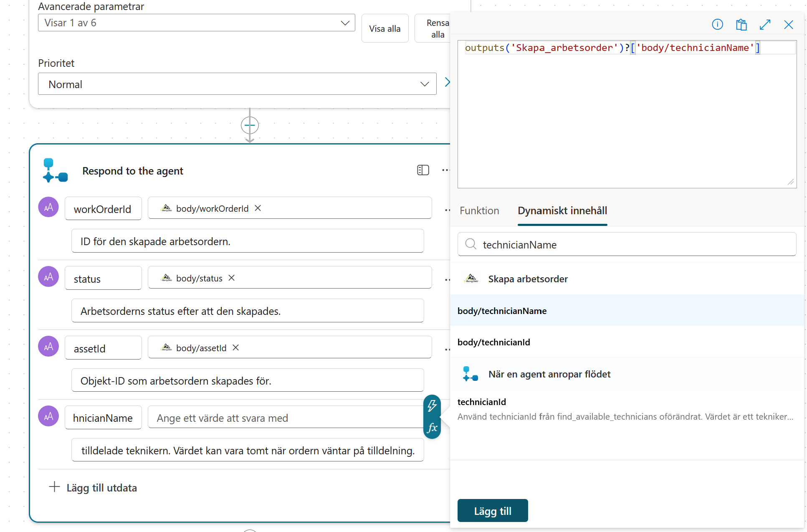This screenshot has height=532, width=807.
Task: Click inside the expression text area
Action: 627,114
